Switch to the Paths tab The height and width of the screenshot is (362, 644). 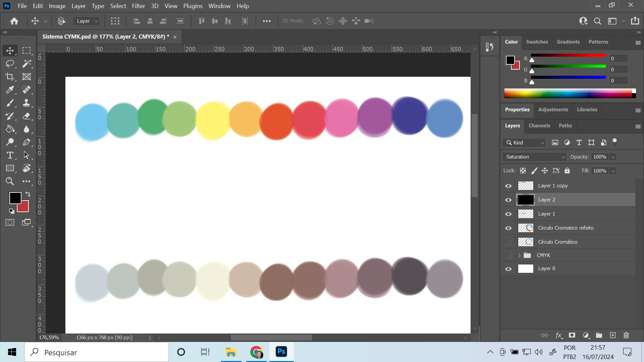565,126
